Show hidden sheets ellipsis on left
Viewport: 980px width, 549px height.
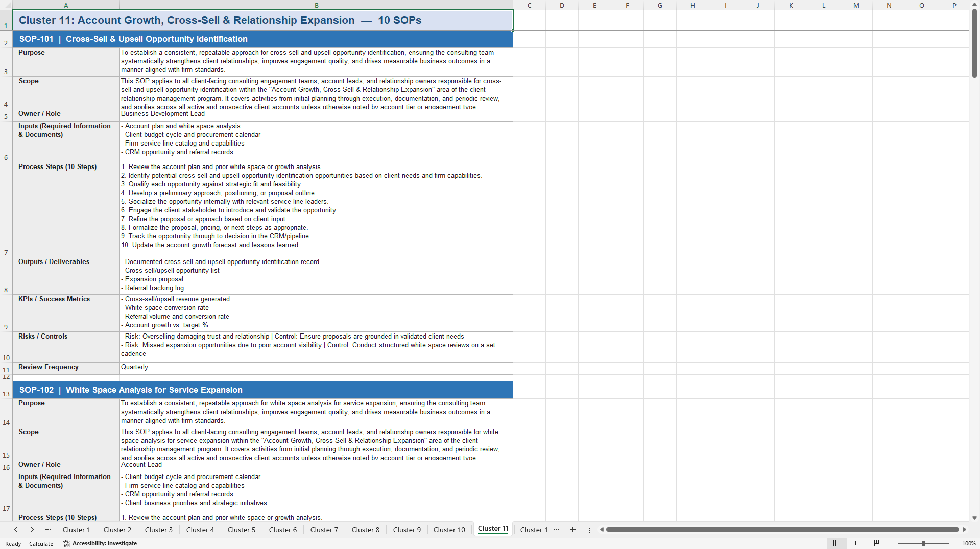click(48, 530)
